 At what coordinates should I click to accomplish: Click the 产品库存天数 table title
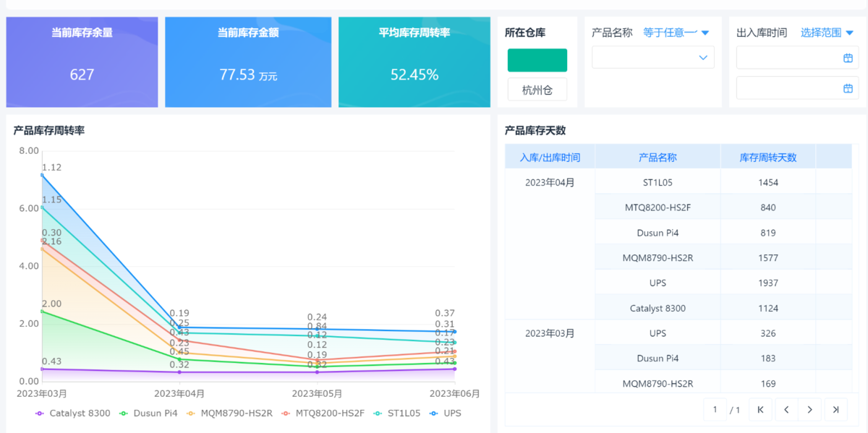[x=535, y=130]
